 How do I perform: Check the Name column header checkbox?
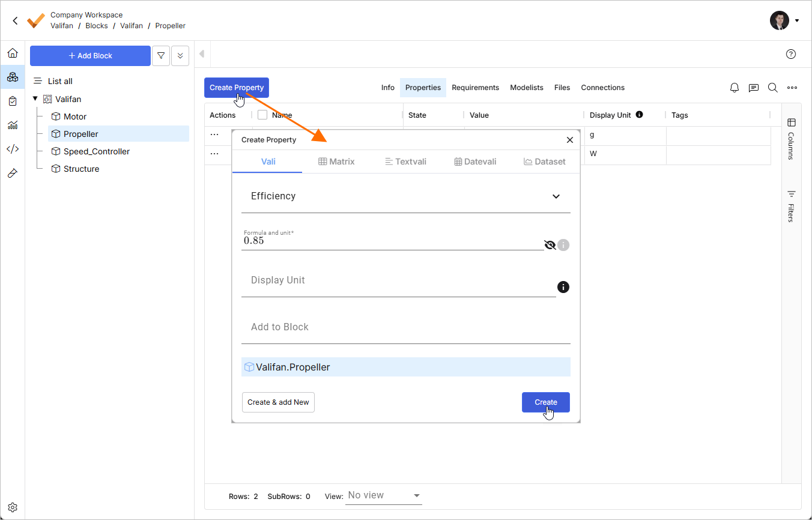pos(262,115)
